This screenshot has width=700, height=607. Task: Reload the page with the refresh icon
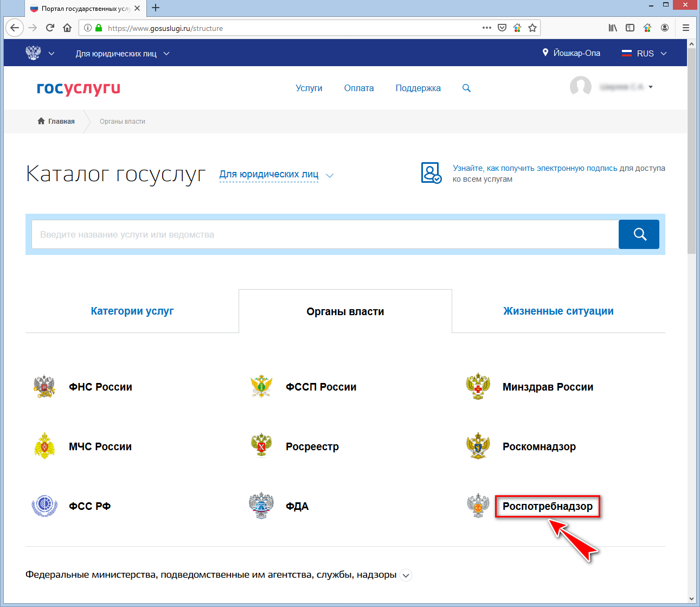(50, 28)
